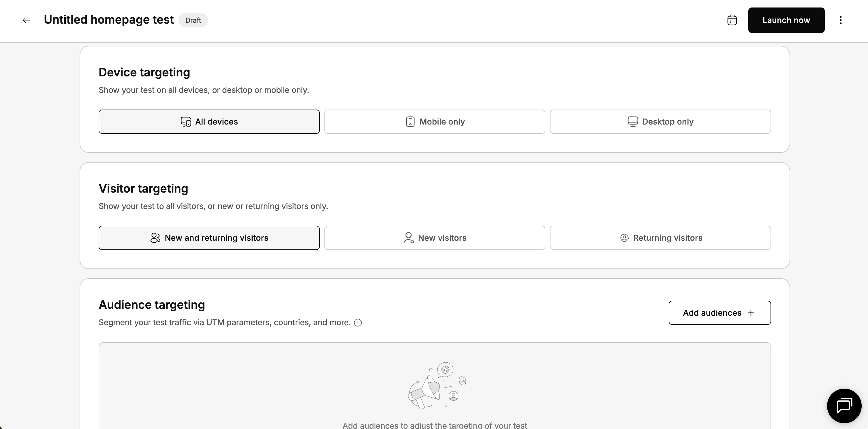Open the three-dot more options menu
This screenshot has width=868, height=429.
click(840, 20)
